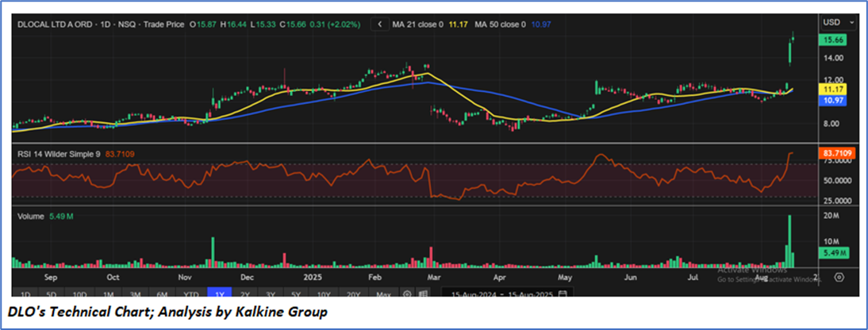Click the green 5.49M volume axis tag

tap(833, 253)
